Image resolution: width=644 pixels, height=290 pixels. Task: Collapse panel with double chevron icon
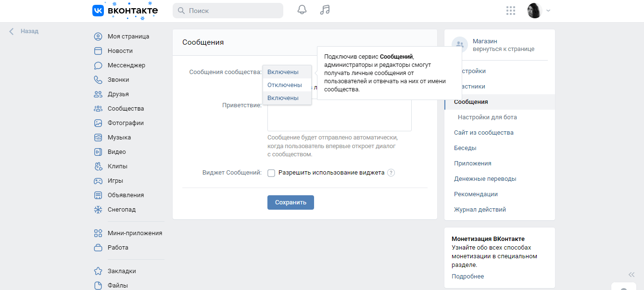[x=631, y=275]
